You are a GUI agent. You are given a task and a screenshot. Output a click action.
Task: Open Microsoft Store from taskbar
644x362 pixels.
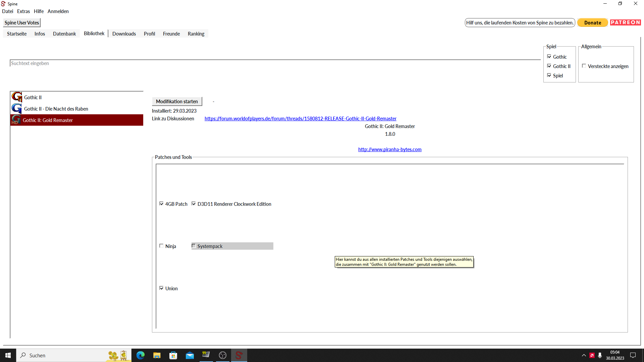pyautogui.click(x=173, y=355)
